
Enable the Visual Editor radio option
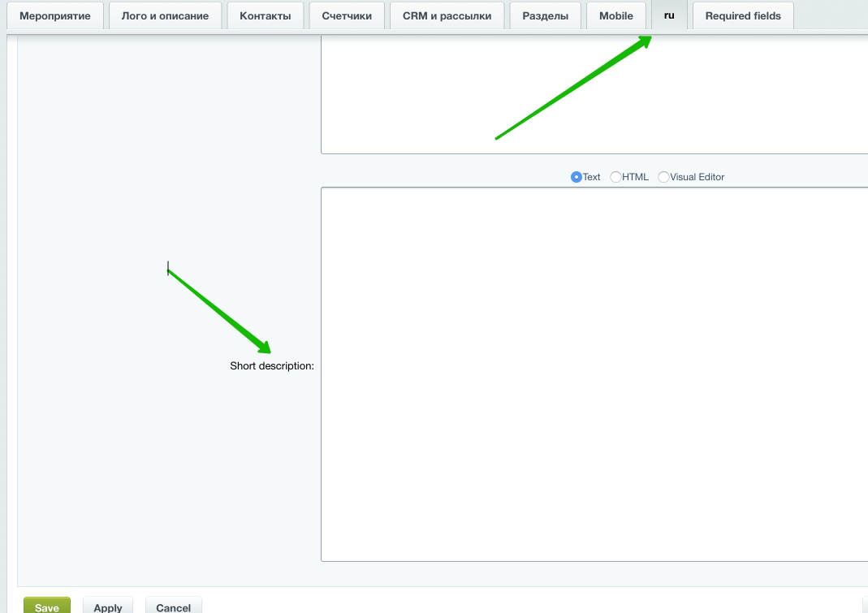[x=664, y=177]
